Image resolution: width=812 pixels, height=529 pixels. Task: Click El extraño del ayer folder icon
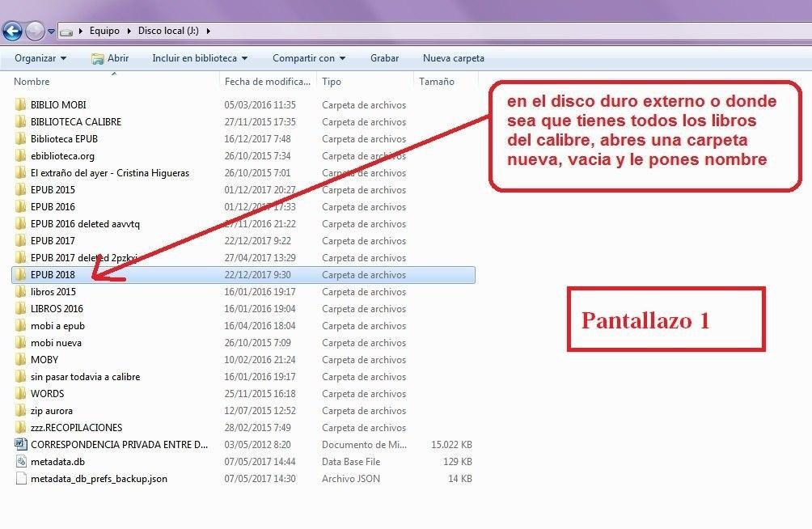click(x=21, y=172)
